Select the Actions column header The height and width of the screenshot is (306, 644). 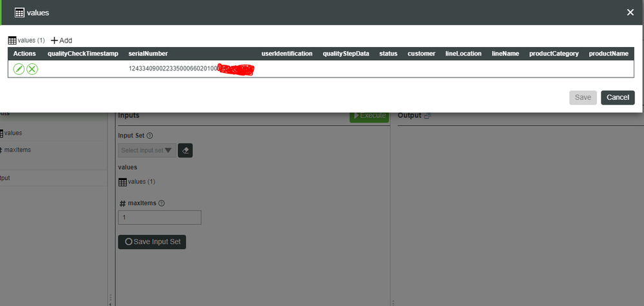click(x=24, y=54)
